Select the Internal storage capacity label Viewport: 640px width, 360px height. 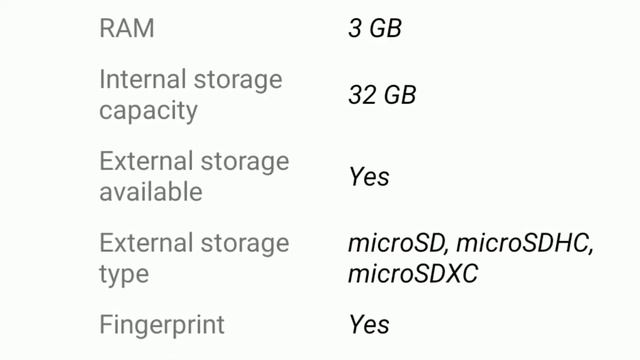[191, 95]
